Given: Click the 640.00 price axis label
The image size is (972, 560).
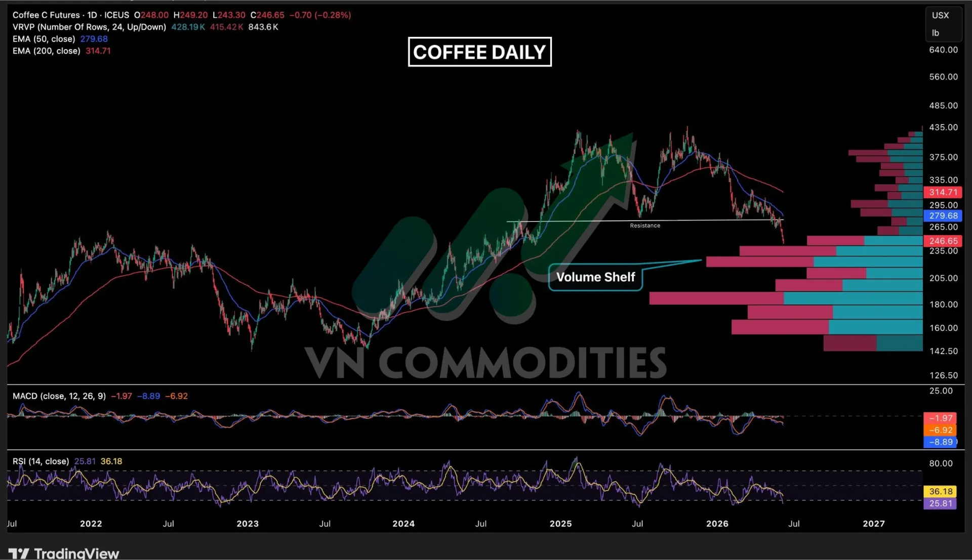Looking at the screenshot, I should point(943,50).
